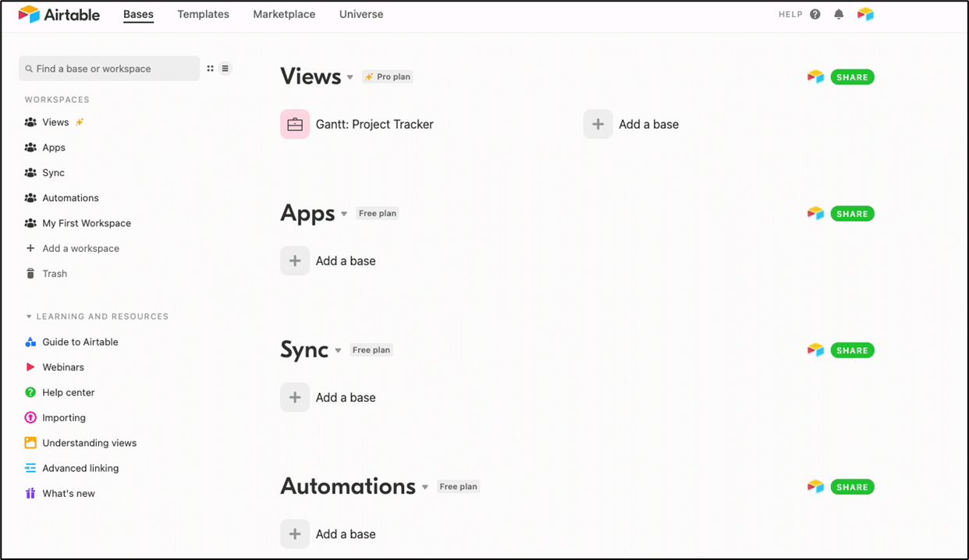Click collaborator avatar beside Apps Share

tap(815, 214)
